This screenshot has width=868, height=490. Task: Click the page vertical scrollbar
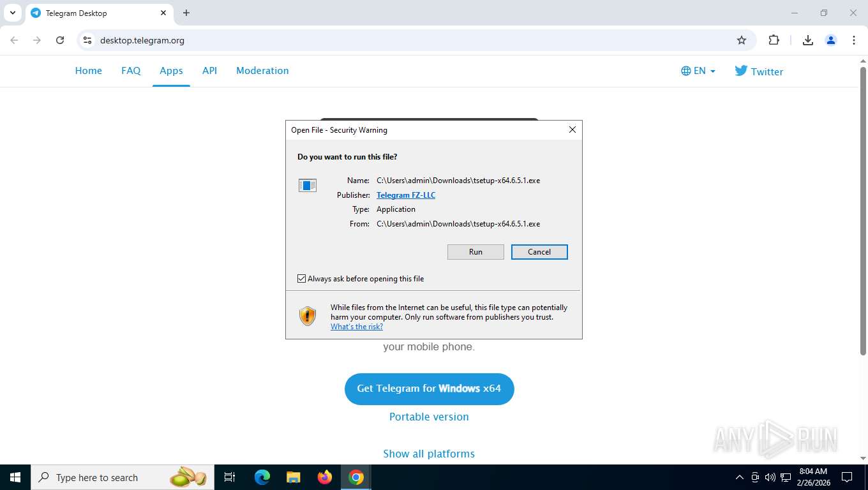tap(863, 211)
